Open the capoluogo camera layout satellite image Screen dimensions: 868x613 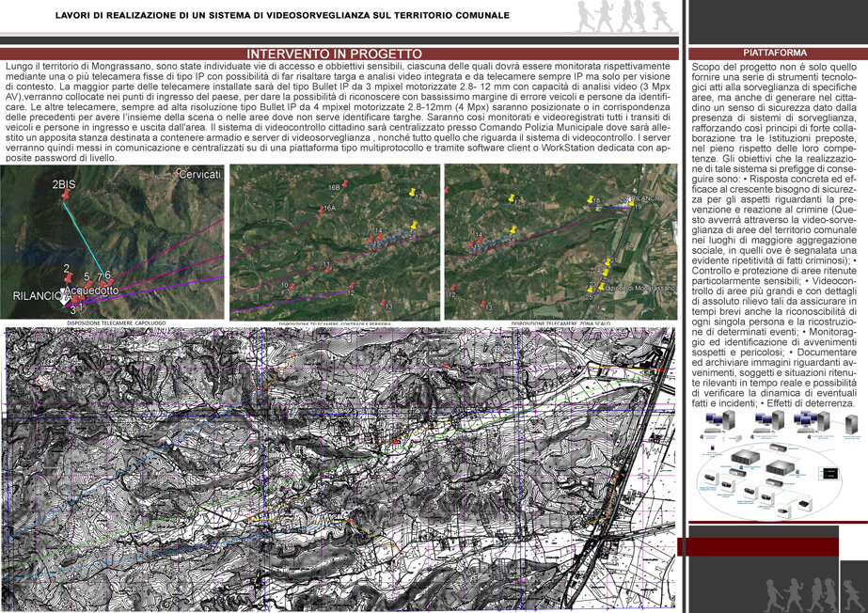112,242
